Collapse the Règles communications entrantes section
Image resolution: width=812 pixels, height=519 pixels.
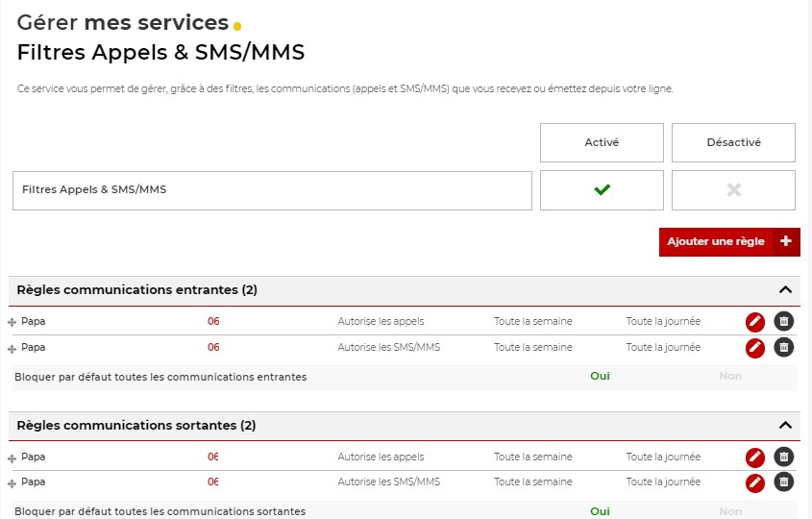pos(785,290)
